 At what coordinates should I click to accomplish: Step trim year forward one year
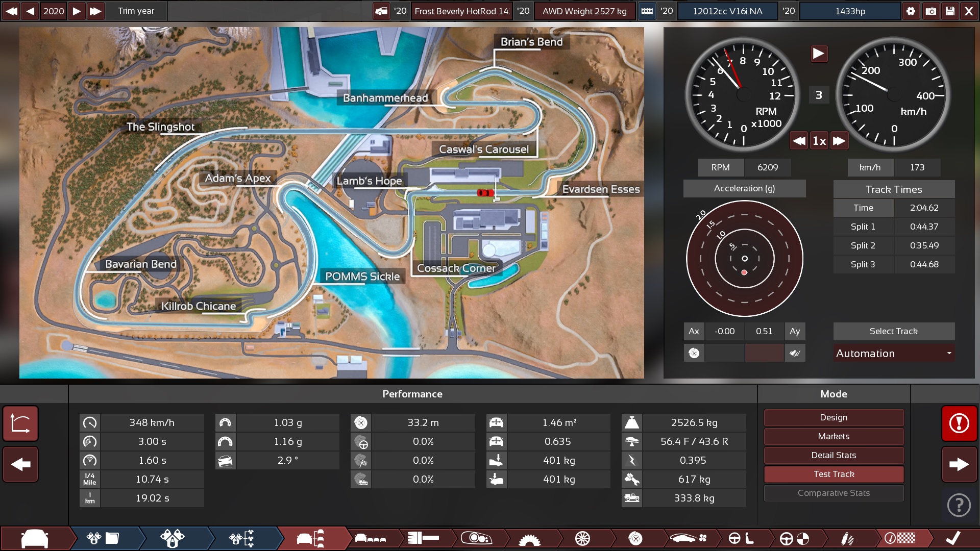77,11
